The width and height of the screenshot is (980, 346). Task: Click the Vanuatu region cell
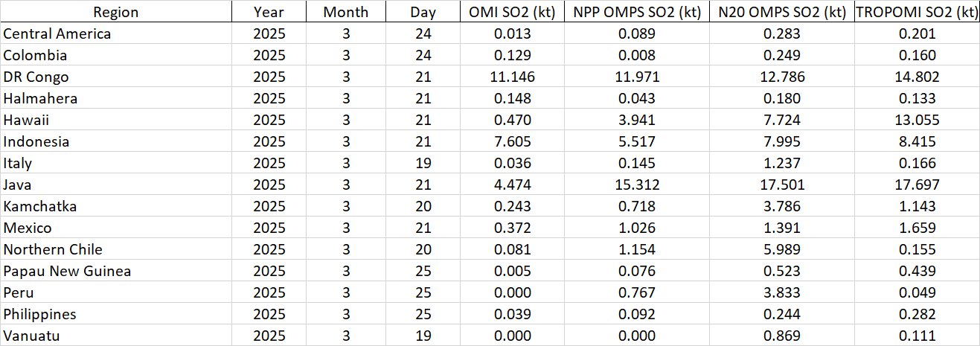31,336
